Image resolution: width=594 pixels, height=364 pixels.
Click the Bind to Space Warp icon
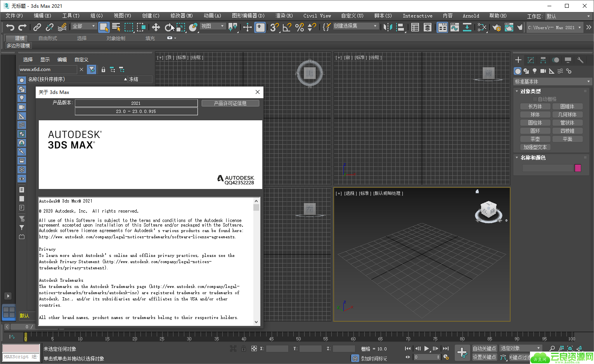pos(62,27)
